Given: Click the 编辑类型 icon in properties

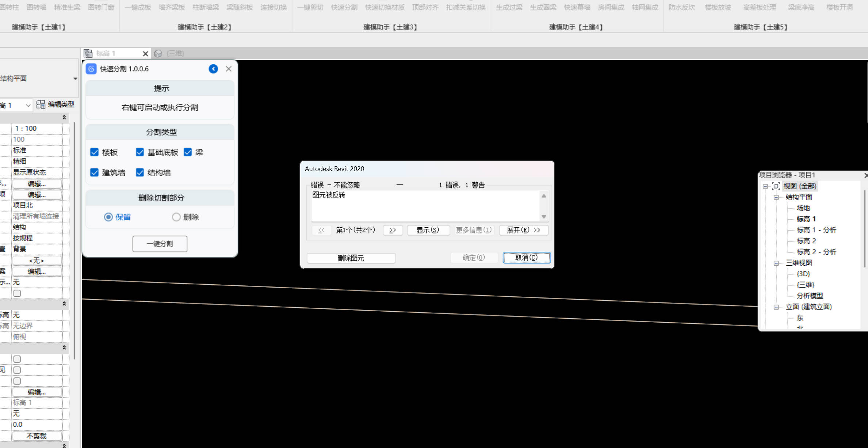Looking at the screenshot, I should [x=41, y=105].
